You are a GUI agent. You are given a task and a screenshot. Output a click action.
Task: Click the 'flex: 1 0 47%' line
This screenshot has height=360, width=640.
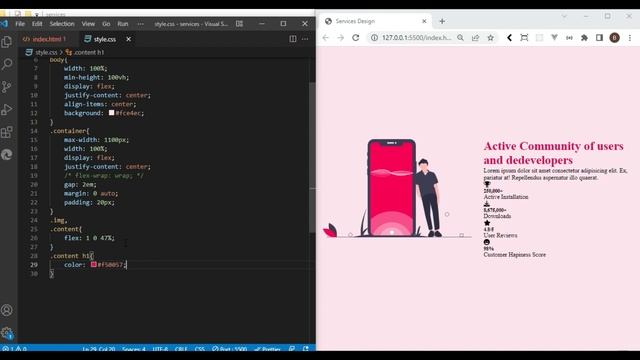point(89,238)
